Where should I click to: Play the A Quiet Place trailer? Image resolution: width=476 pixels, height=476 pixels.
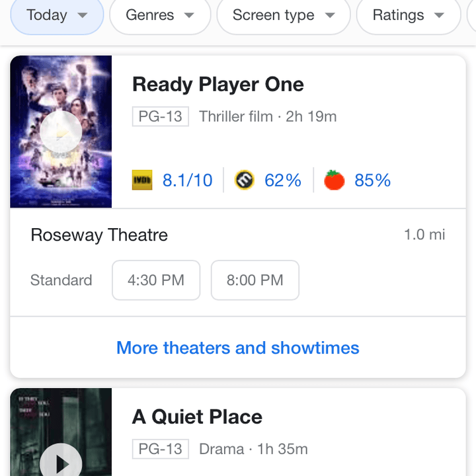click(61, 463)
